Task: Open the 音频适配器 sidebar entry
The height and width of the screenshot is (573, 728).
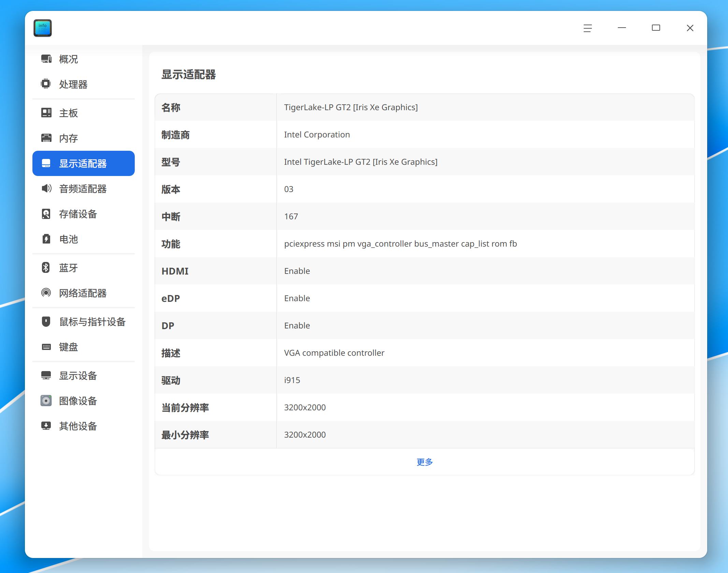Action: point(84,188)
